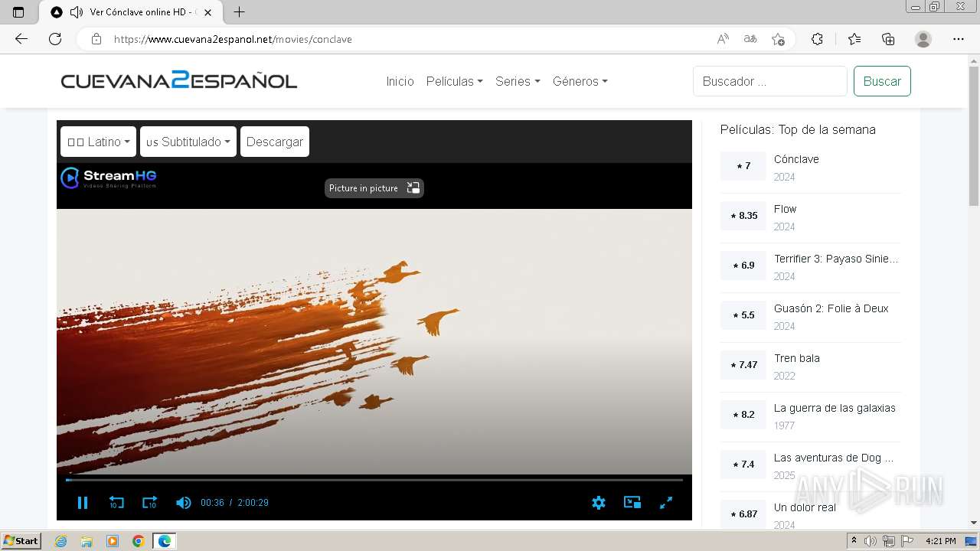Screen dimensions: 980x551
Task: Click the 7.47 rating badge for Tren bala
Action: [743, 365]
